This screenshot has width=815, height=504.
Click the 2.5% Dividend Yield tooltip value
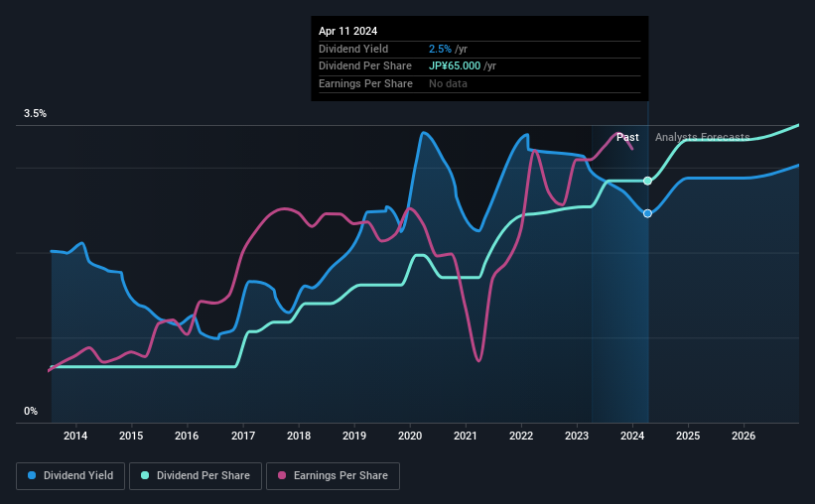(x=440, y=49)
